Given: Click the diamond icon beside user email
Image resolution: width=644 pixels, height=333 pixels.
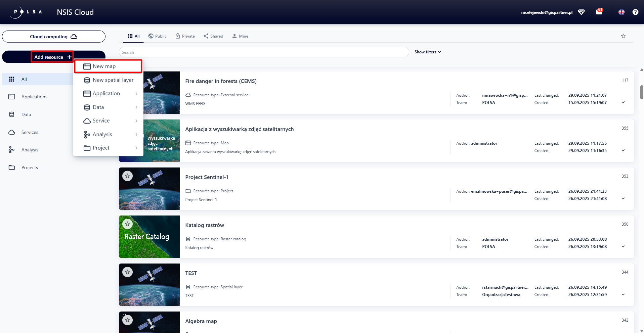Looking at the screenshot, I should tap(581, 12).
